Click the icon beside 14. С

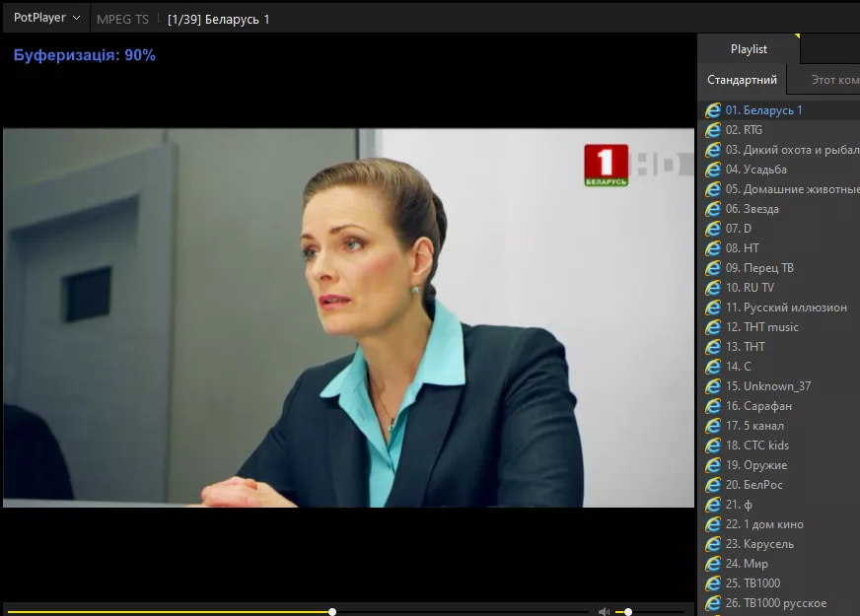click(712, 368)
